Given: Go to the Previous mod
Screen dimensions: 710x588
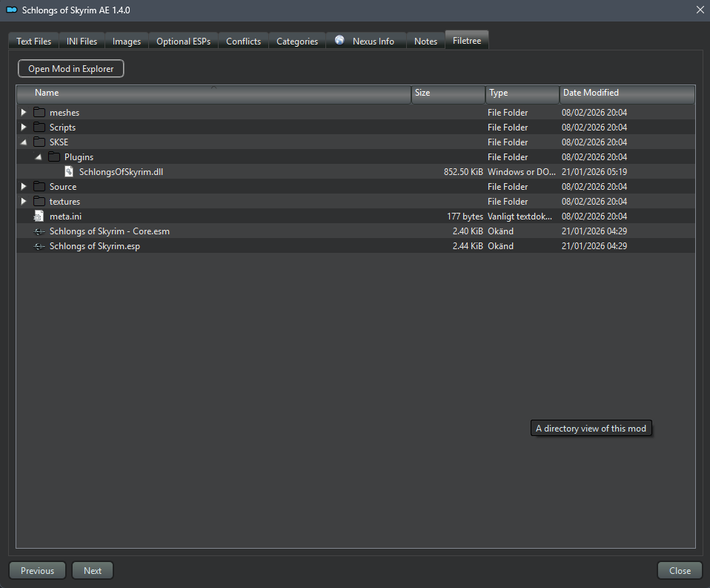Looking at the screenshot, I should (x=38, y=571).
